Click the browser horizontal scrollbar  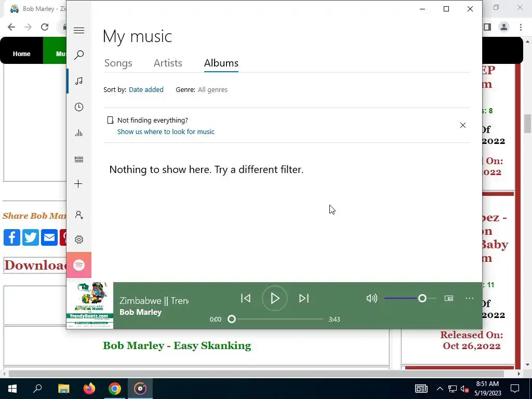[x=256, y=374]
